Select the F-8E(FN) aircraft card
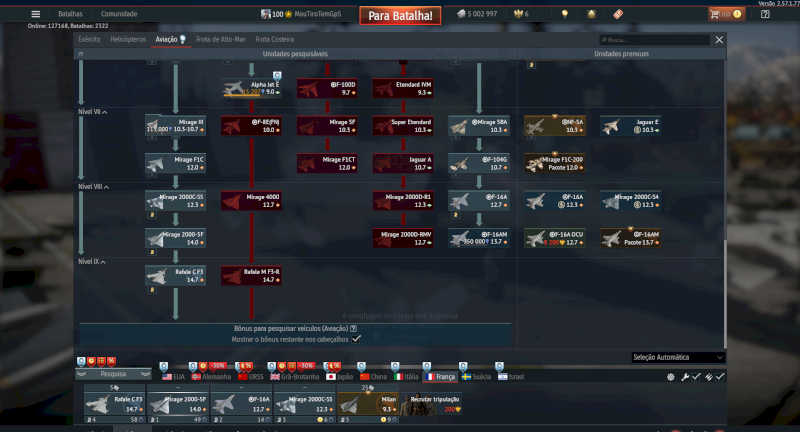 (x=251, y=125)
